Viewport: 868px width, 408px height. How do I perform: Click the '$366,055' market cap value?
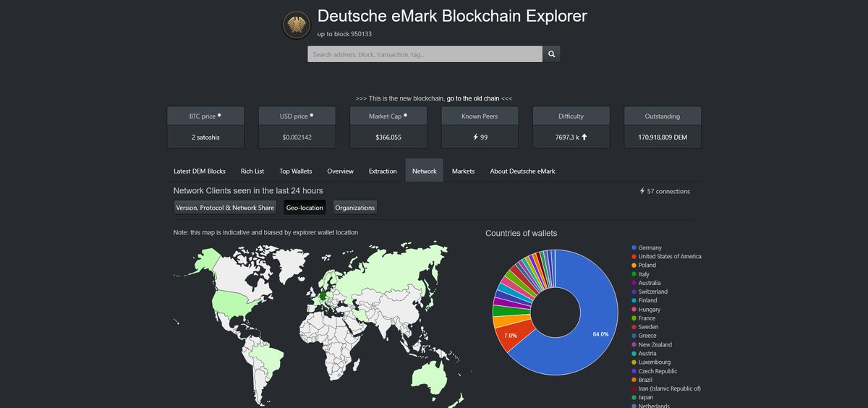(x=388, y=137)
